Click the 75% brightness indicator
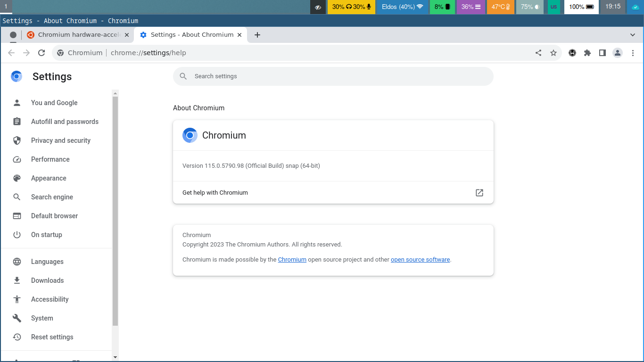This screenshot has height=362, width=644. (x=529, y=7)
